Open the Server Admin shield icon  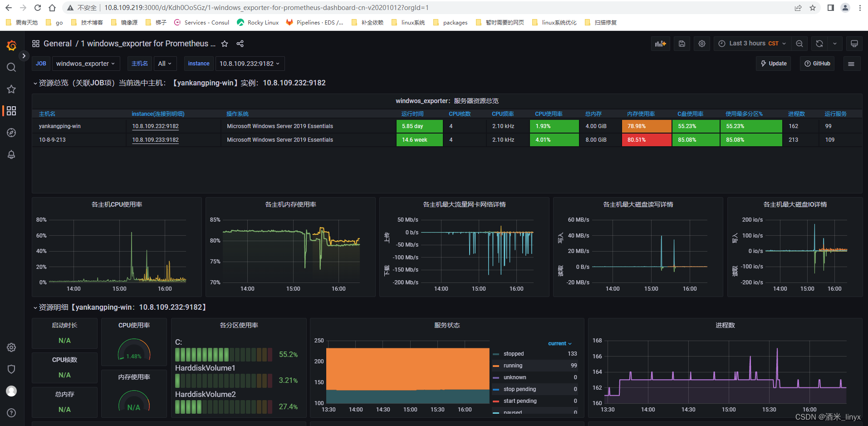[11, 369]
